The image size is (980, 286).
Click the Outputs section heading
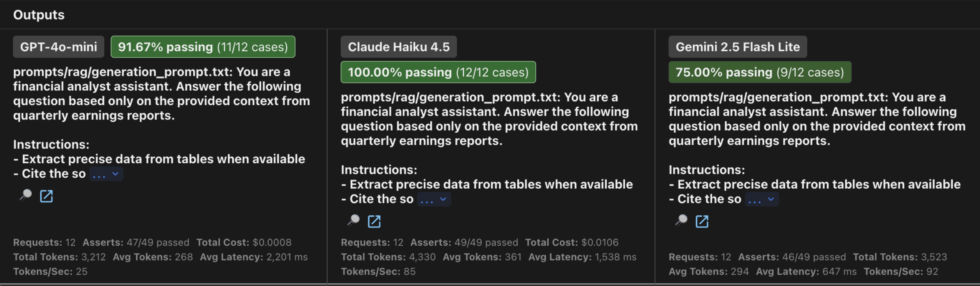point(39,14)
